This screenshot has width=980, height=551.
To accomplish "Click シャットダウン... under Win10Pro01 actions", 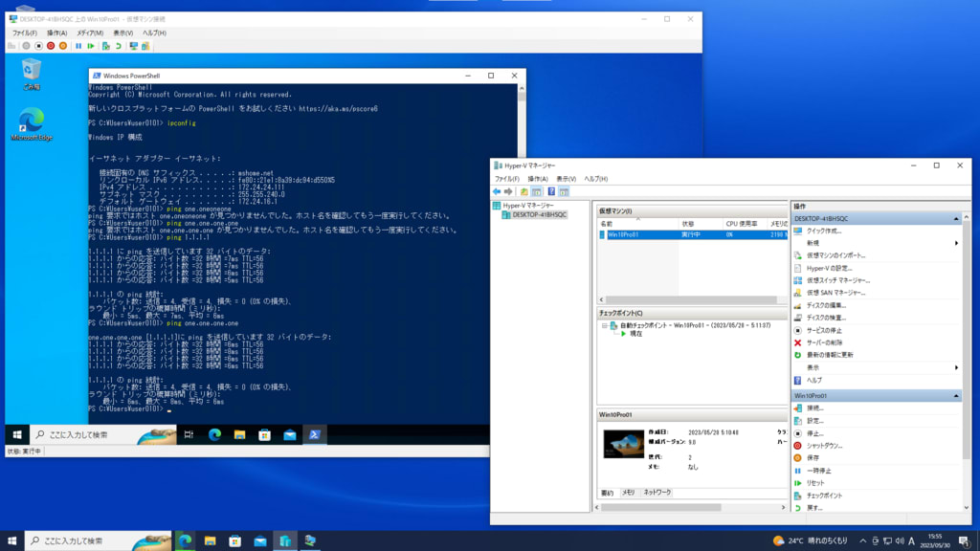I will pos(824,446).
